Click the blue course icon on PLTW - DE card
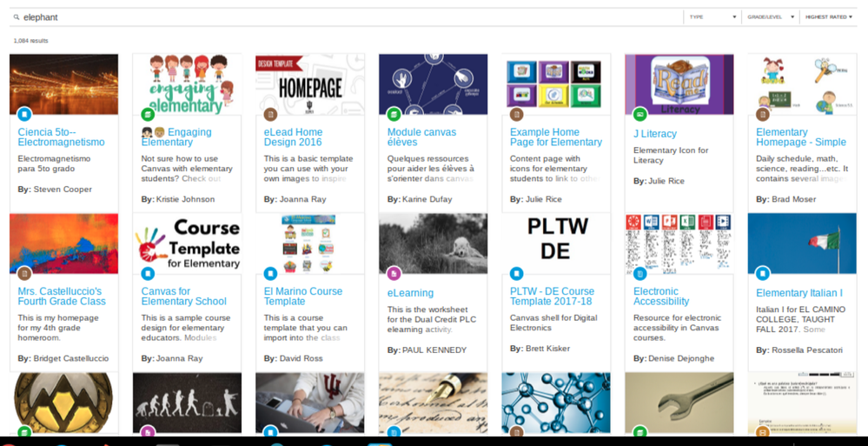The image size is (868, 446). pos(516,274)
